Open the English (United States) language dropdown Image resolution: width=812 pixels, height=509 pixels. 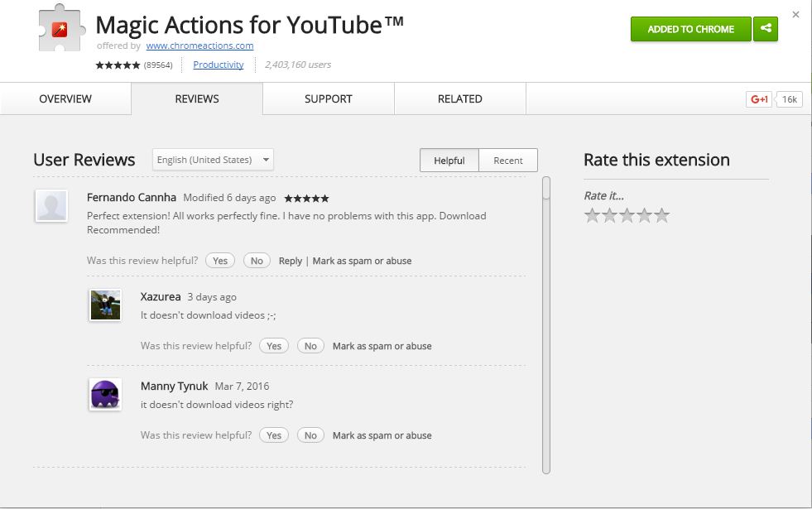pos(213,160)
